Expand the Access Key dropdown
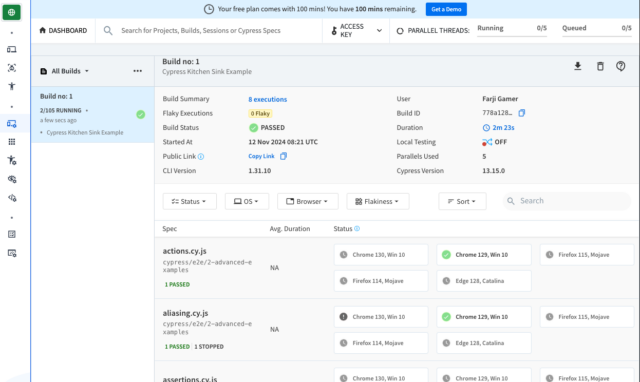640x382 pixels. point(356,31)
